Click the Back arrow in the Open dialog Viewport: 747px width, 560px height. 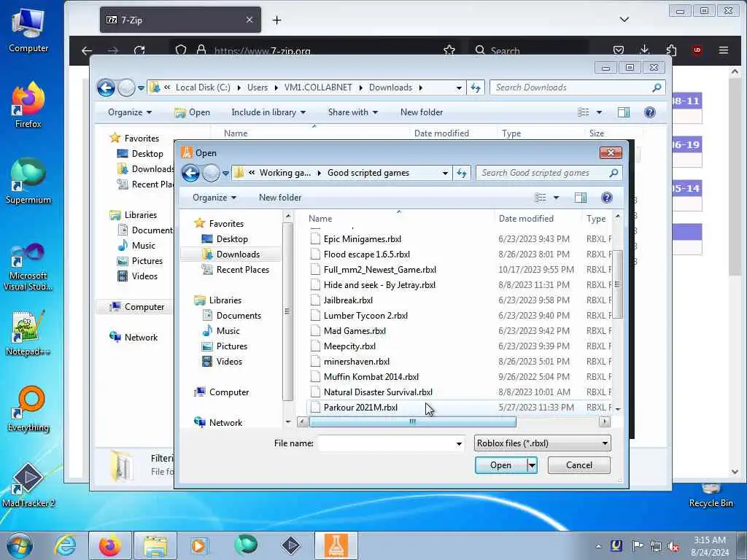(190, 173)
